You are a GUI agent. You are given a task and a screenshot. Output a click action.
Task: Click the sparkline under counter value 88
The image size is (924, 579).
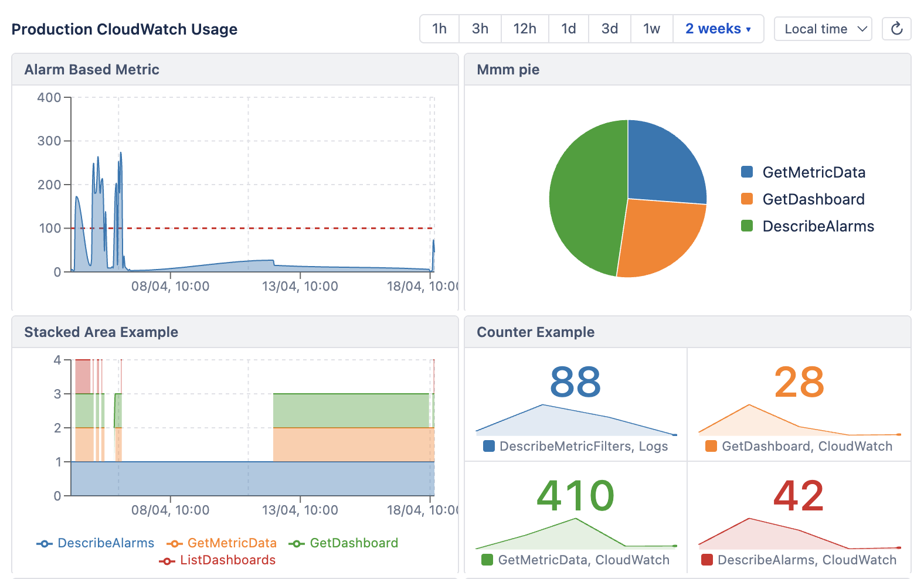pos(576,420)
